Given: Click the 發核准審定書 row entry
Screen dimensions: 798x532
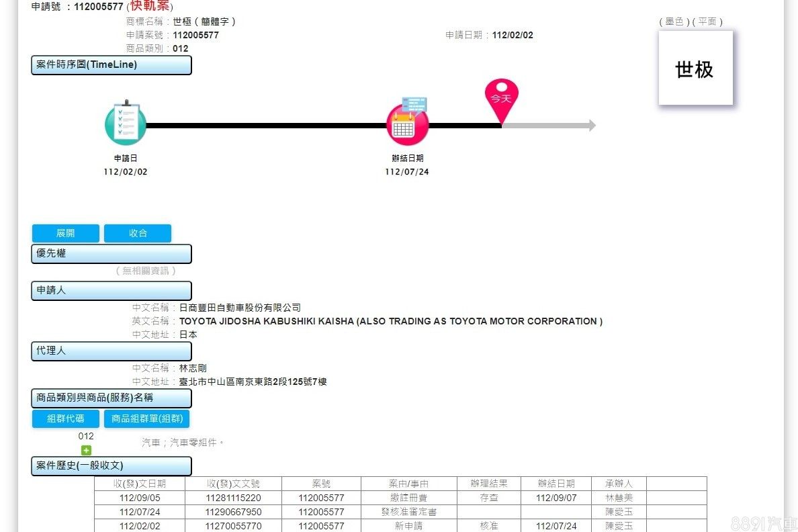Looking at the screenshot, I should pyautogui.click(x=408, y=512).
